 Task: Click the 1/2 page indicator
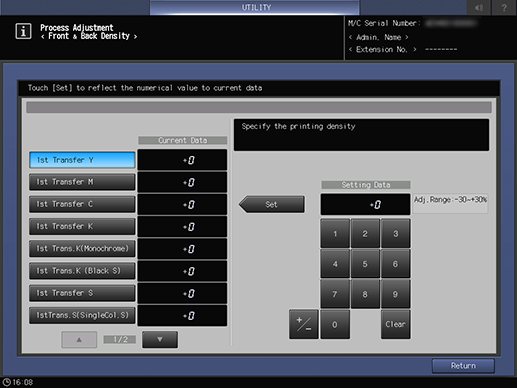tap(120, 339)
